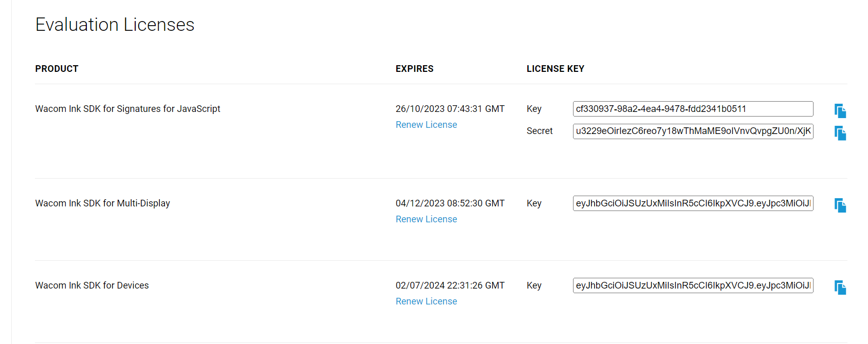This screenshot has height=344, width=868.
Task: Select the Signatures license key text field
Action: 693,109
